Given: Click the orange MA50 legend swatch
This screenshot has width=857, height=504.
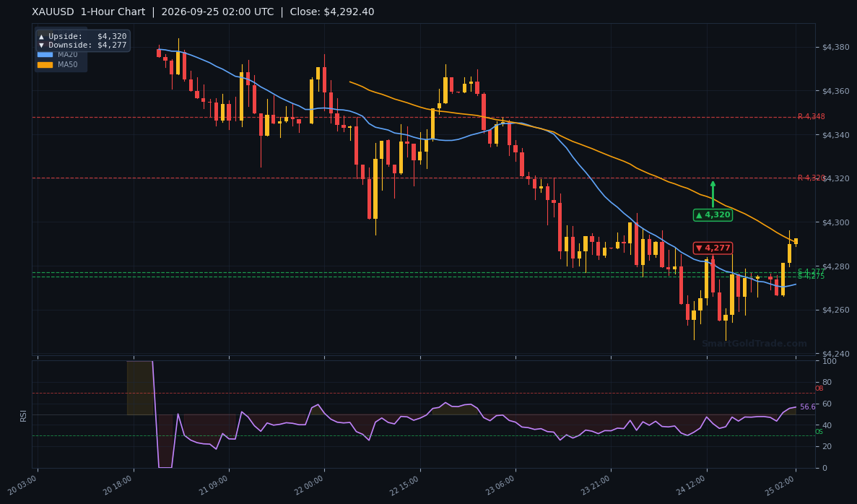Looking at the screenshot, I should tap(45, 64).
